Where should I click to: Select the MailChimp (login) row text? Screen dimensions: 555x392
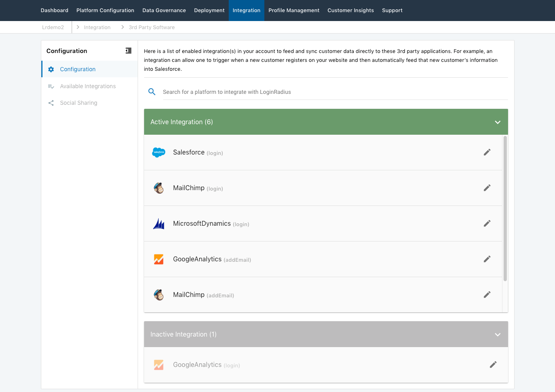(198, 188)
